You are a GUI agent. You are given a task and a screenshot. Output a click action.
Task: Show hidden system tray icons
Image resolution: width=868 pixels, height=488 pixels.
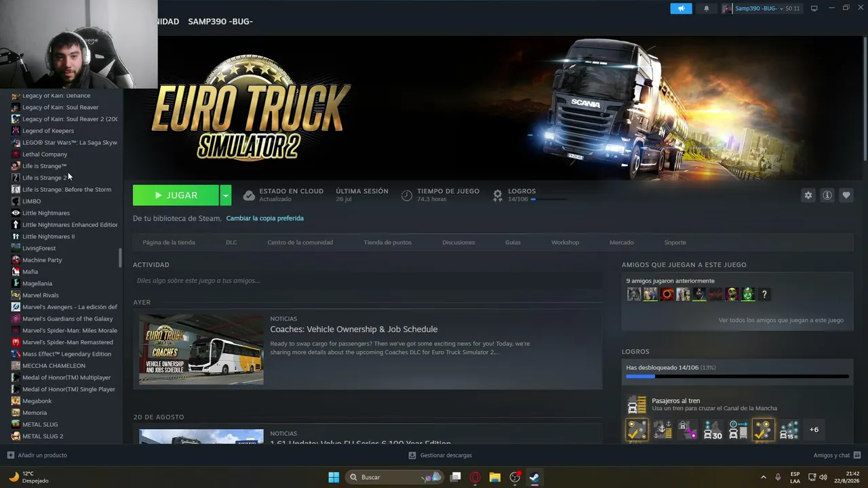point(763,477)
